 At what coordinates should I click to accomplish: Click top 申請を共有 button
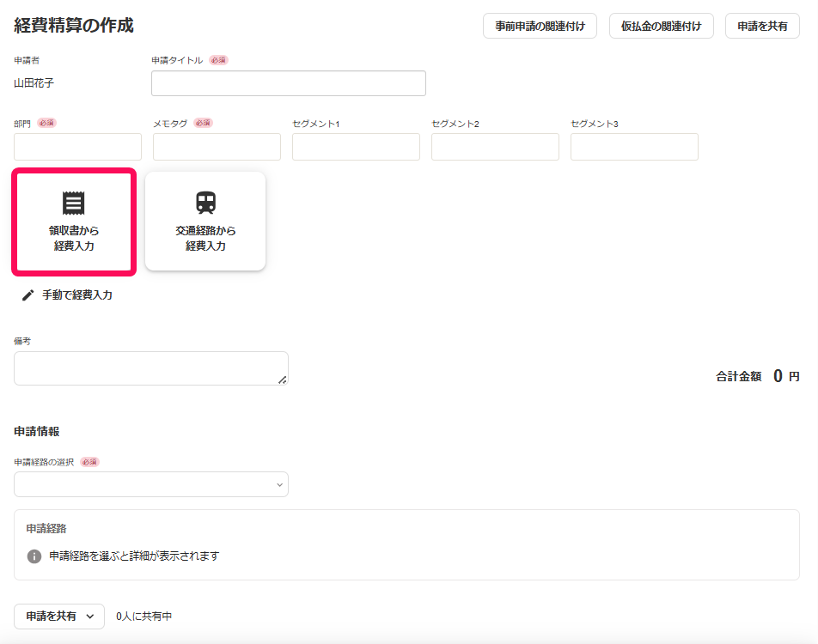click(x=762, y=26)
